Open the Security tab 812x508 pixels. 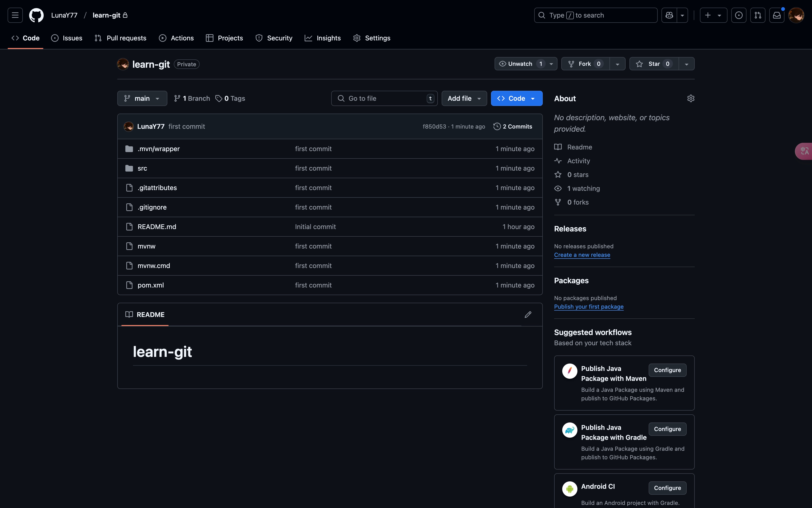[x=274, y=38]
